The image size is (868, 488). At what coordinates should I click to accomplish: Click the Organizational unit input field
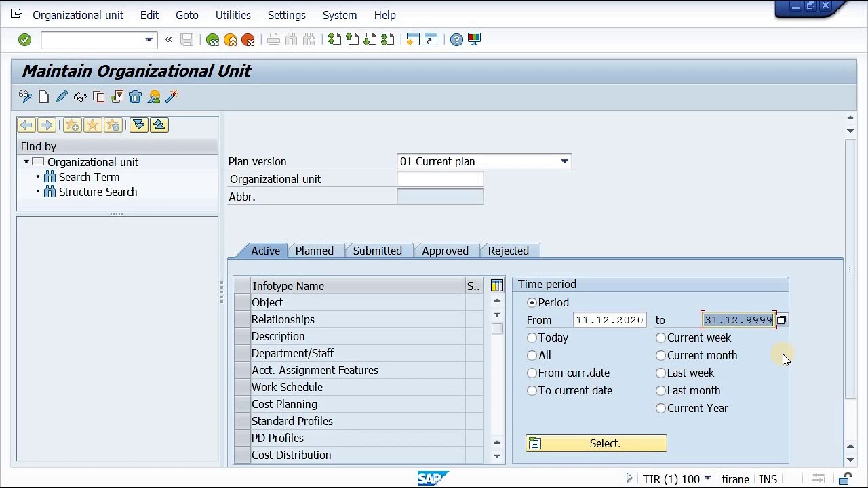click(440, 179)
